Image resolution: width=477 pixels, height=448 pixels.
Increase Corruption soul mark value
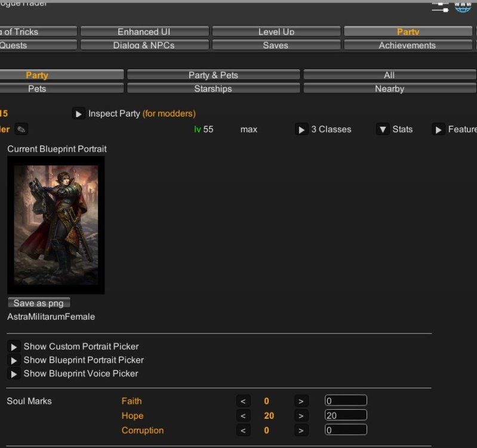tap(301, 430)
